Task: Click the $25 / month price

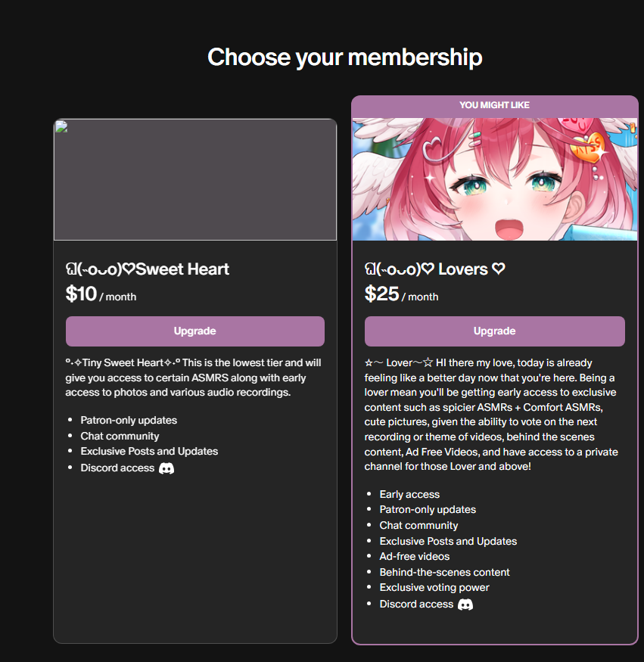Action: (401, 294)
